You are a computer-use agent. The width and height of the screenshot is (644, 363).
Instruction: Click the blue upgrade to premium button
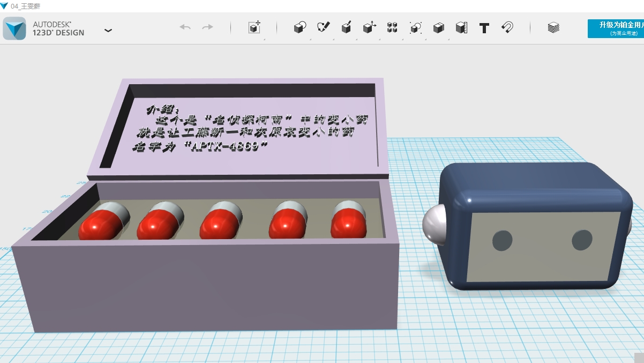pos(616,28)
